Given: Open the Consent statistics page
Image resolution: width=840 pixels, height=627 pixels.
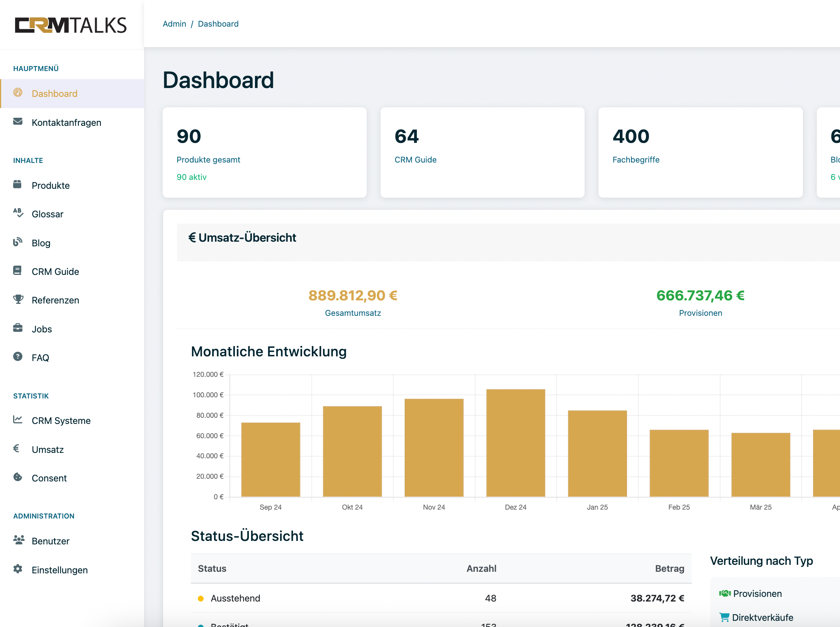Looking at the screenshot, I should coord(72,478).
